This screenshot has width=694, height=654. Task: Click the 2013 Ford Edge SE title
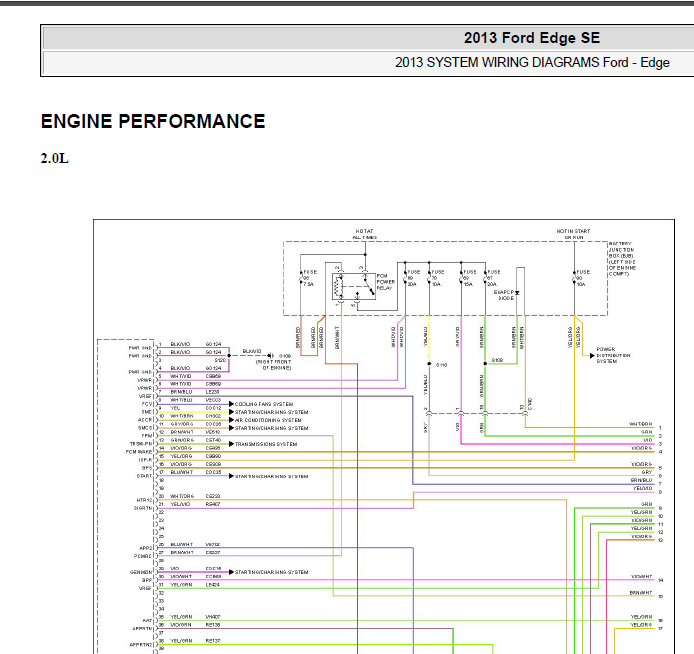click(x=532, y=38)
